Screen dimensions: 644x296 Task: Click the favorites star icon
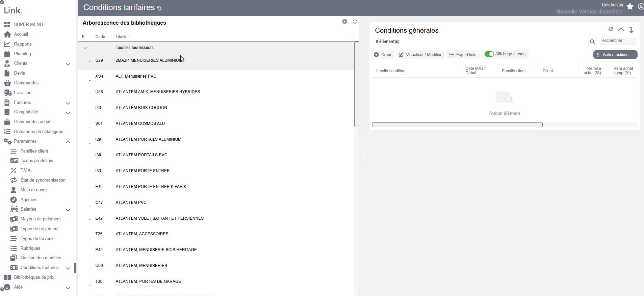[630, 6]
